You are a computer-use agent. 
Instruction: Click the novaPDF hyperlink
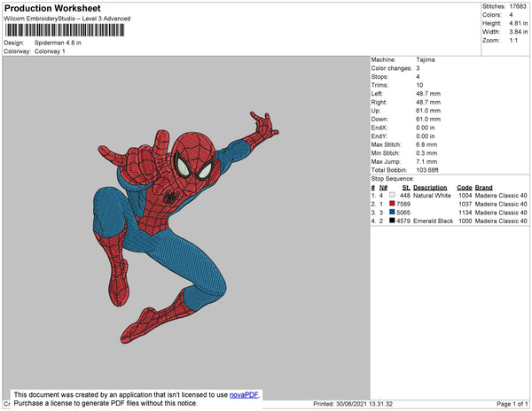(x=244, y=395)
